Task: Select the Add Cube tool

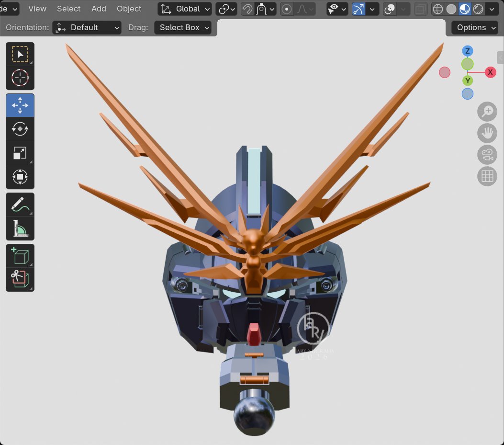Action: click(20, 256)
